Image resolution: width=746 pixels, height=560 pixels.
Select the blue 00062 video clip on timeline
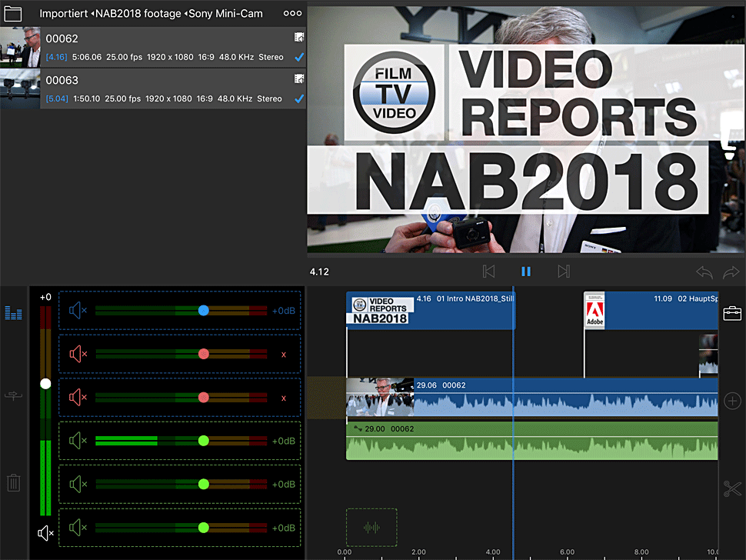pyautogui.click(x=532, y=397)
